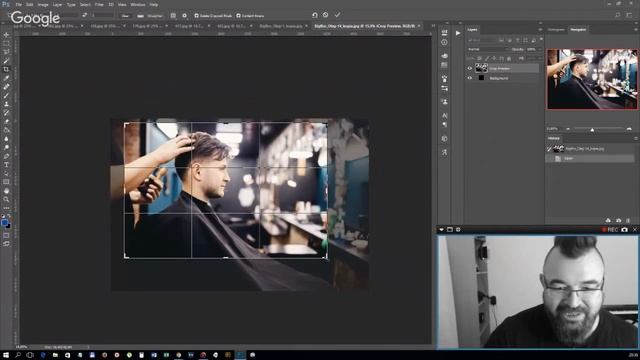Open the Navigator panel flyout menu

pyautogui.click(x=635, y=30)
